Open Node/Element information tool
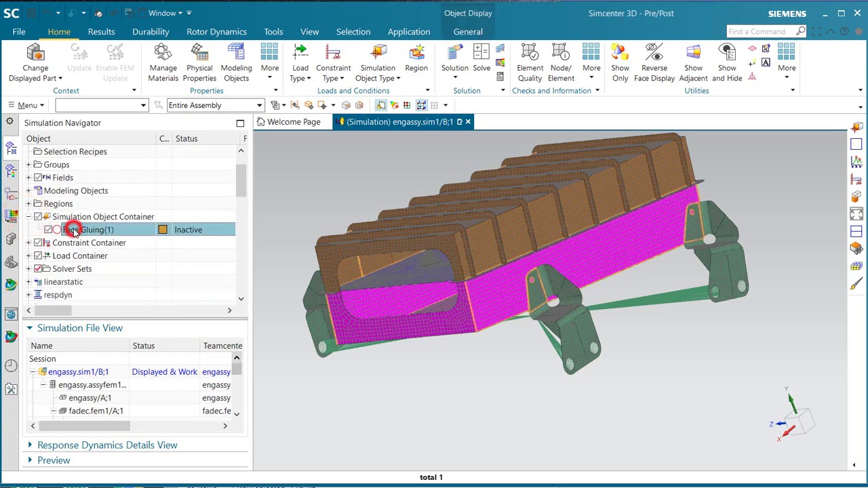This screenshot has width=868, height=488. [x=561, y=63]
